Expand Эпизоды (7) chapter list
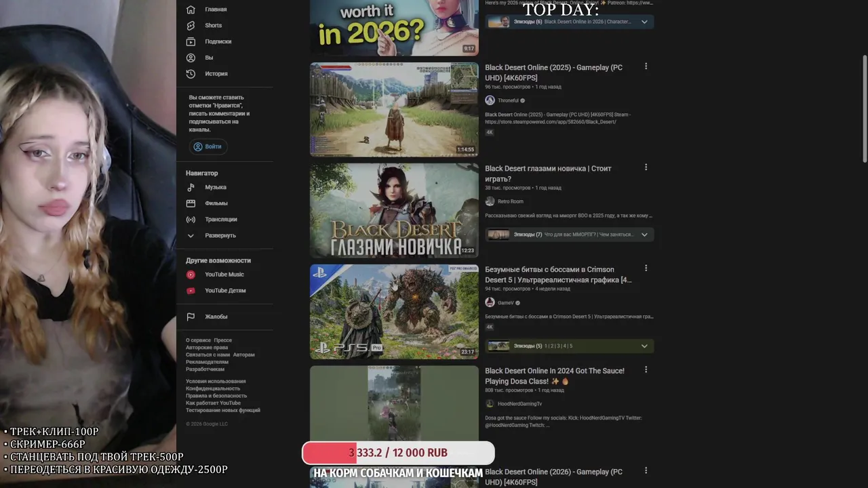 [644, 235]
